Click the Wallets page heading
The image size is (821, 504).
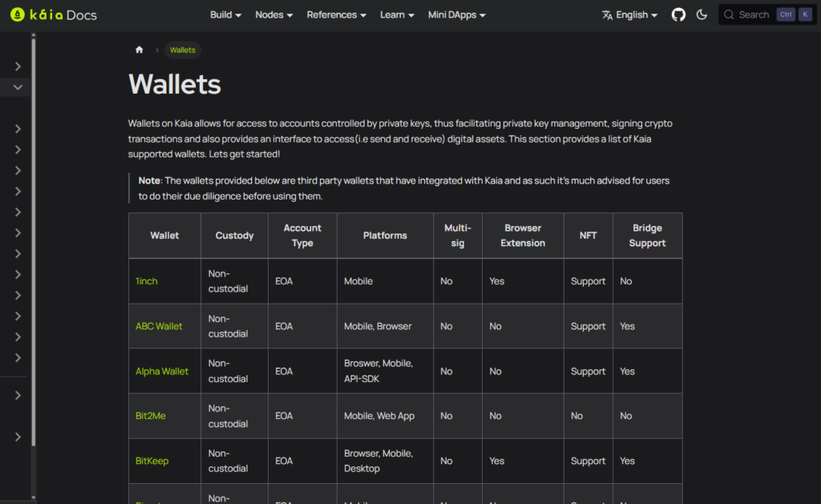[174, 84]
